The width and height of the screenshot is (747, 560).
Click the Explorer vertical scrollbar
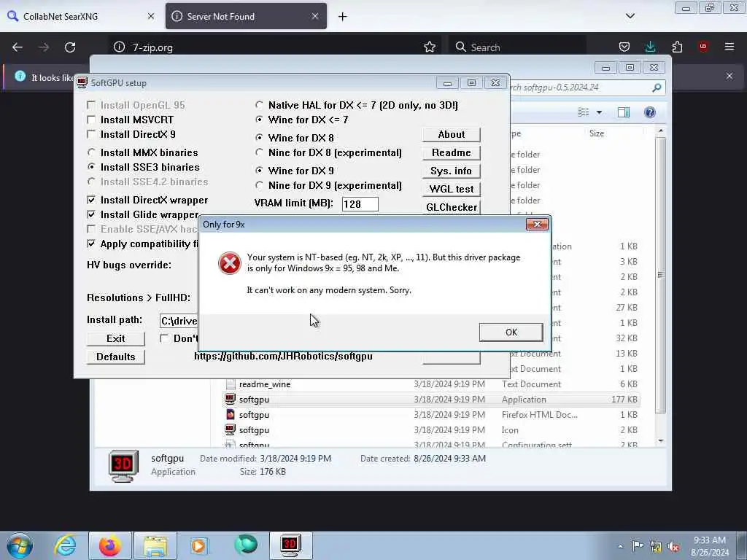coord(660,275)
